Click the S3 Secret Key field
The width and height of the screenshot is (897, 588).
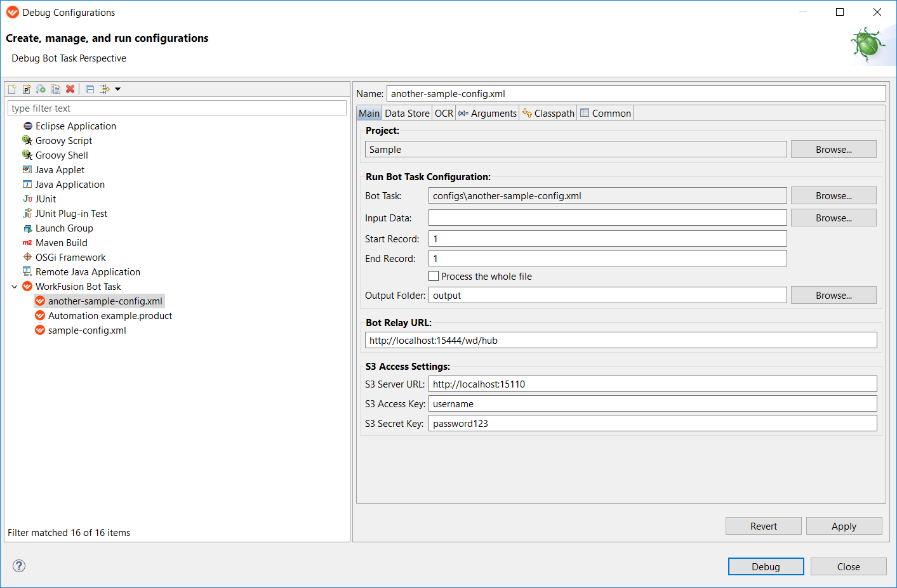point(653,424)
